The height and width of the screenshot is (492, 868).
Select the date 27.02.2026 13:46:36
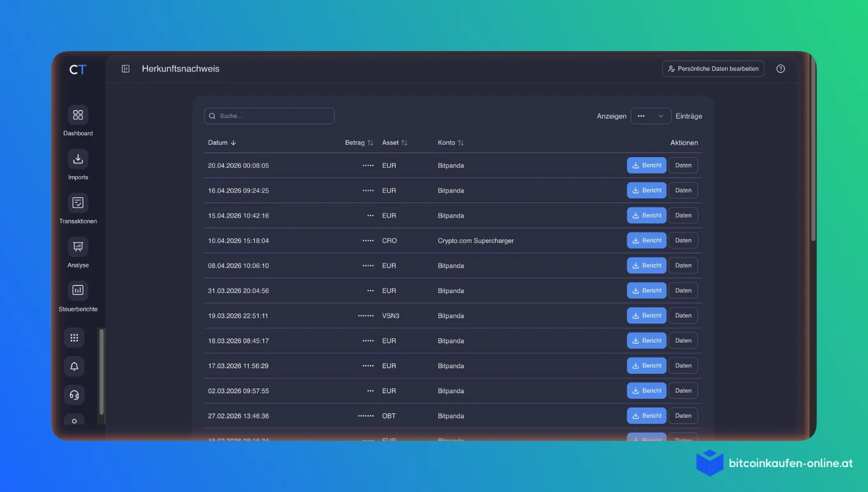click(238, 416)
